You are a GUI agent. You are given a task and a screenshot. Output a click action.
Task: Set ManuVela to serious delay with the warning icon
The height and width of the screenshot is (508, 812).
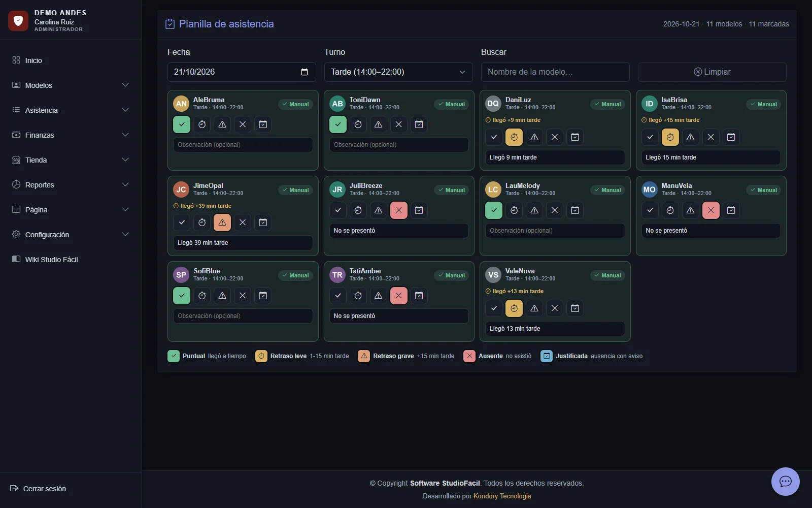691,210
